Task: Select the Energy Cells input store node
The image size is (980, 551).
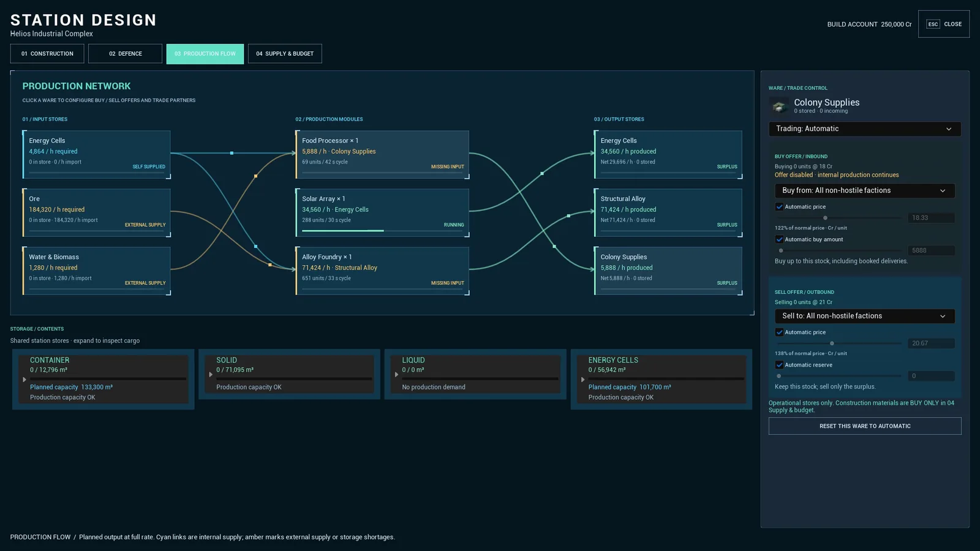Action: 97,154
